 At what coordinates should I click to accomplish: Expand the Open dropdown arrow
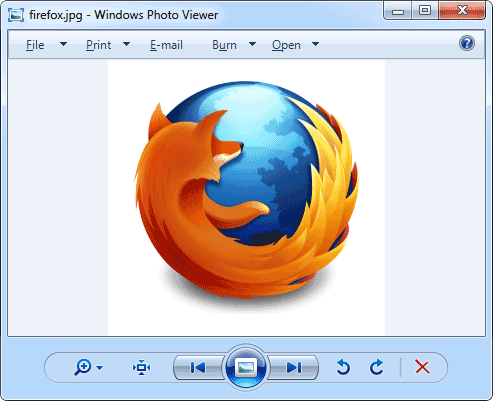315,44
